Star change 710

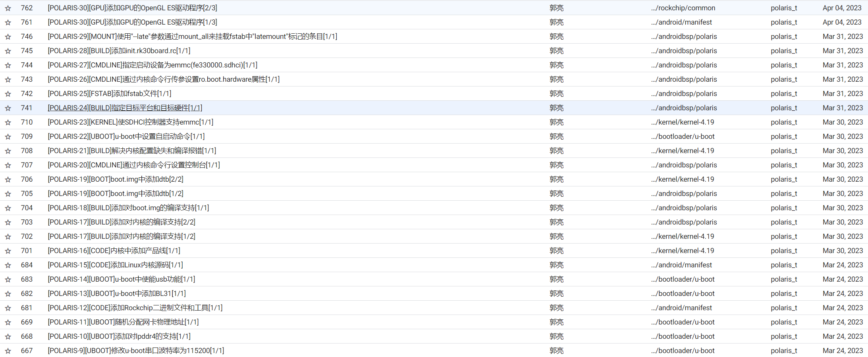[8, 122]
